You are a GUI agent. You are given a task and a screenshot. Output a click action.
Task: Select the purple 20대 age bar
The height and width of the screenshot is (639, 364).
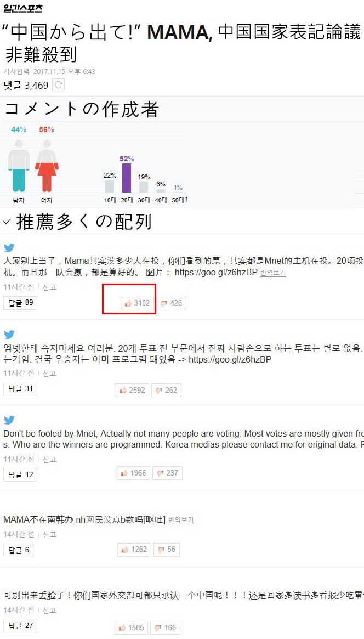point(127,178)
